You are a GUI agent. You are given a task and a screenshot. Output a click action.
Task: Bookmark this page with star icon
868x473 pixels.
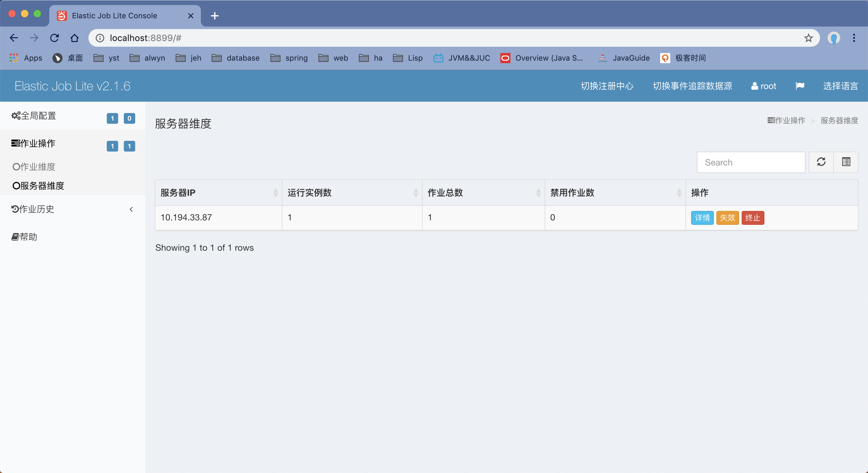pyautogui.click(x=808, y=38)
